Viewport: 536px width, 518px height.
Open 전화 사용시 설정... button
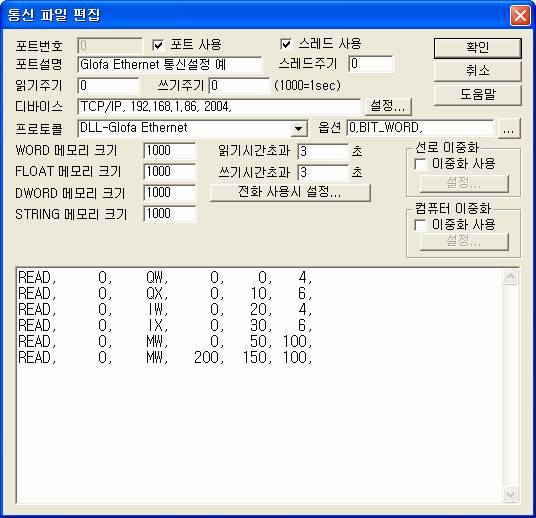pos(290,192)
